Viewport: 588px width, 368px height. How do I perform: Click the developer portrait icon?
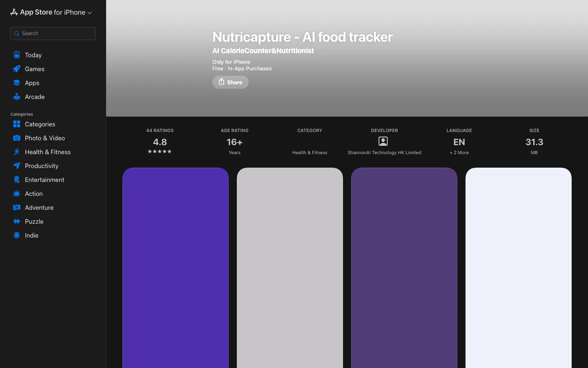(x=383, y=141)
